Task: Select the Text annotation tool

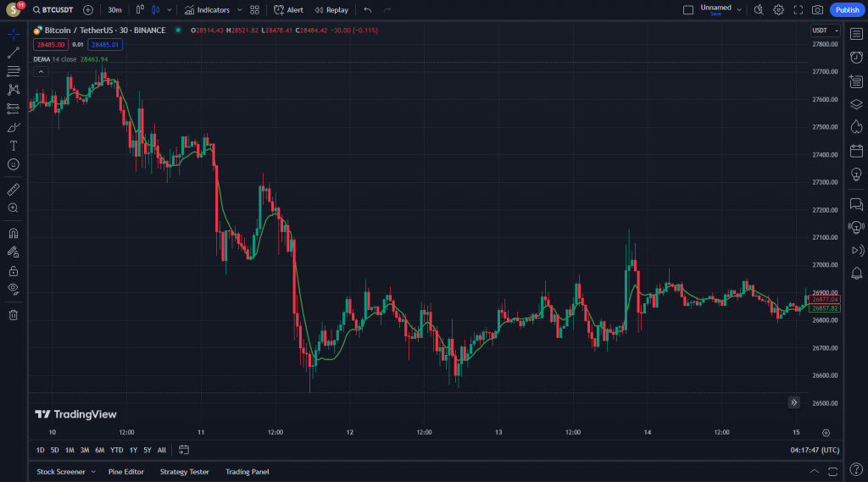Action: [x=14, y=146]
